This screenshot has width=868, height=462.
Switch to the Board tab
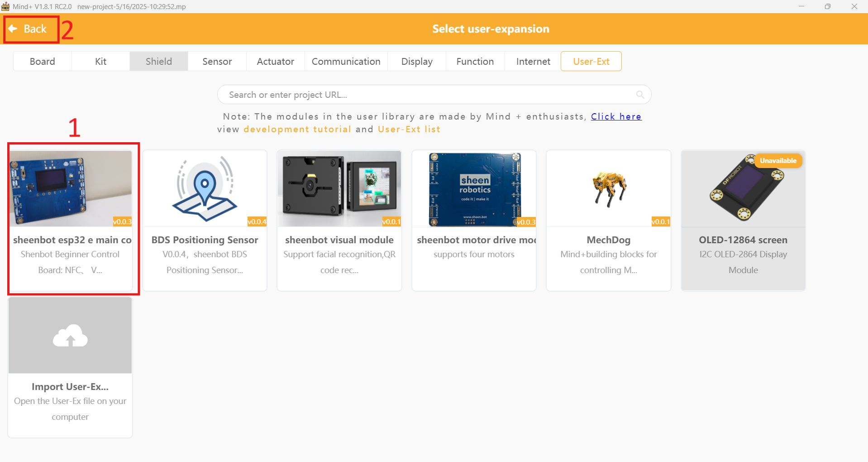(43, 61)
